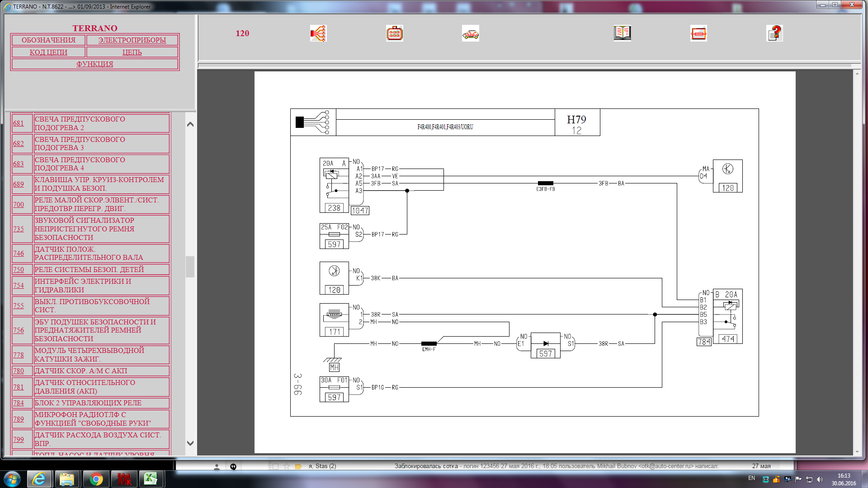The height and width of the screenshot is (488, 868).
Task: Open the ФУНКЦИЯ tab
Action: 95,64
